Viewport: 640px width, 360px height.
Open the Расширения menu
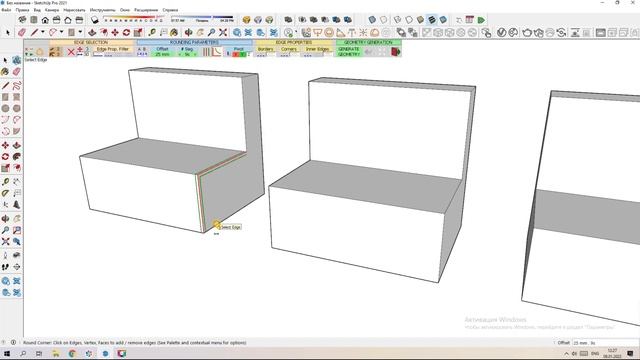(x=146, y=10)
